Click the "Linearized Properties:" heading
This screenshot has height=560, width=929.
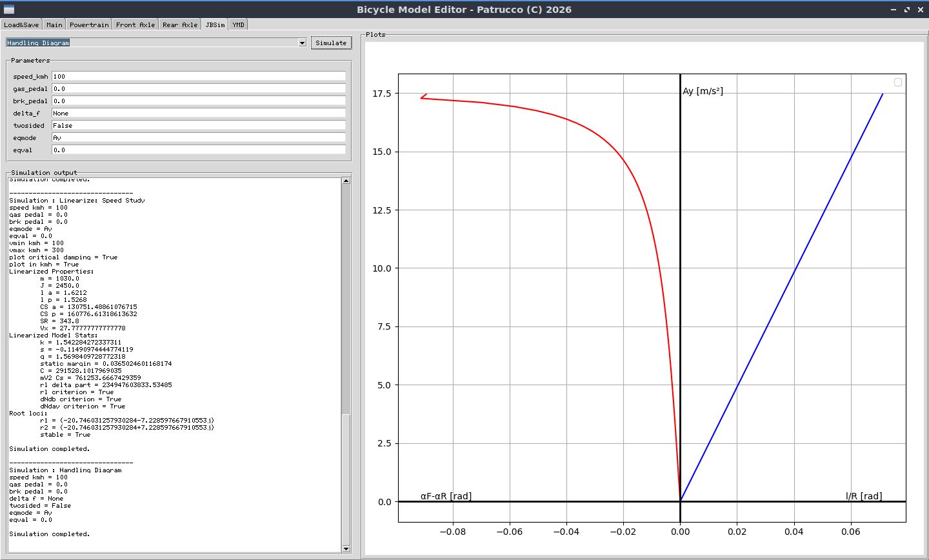click(52, 272)
